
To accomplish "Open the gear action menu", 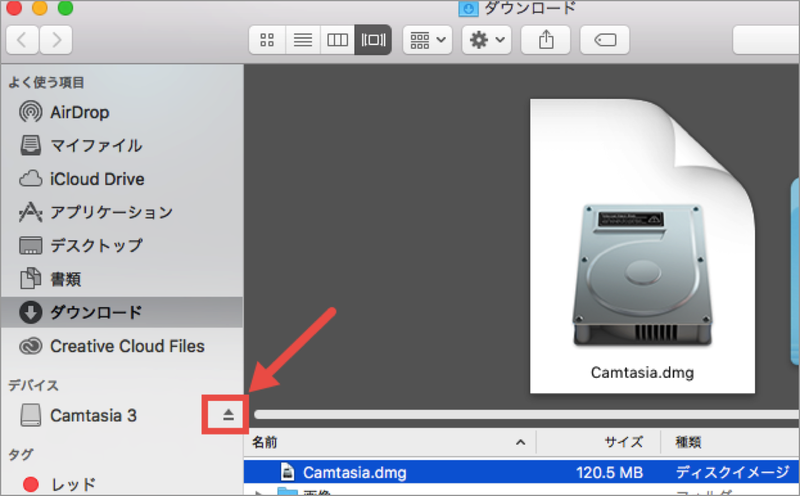I will coord(486,40).
